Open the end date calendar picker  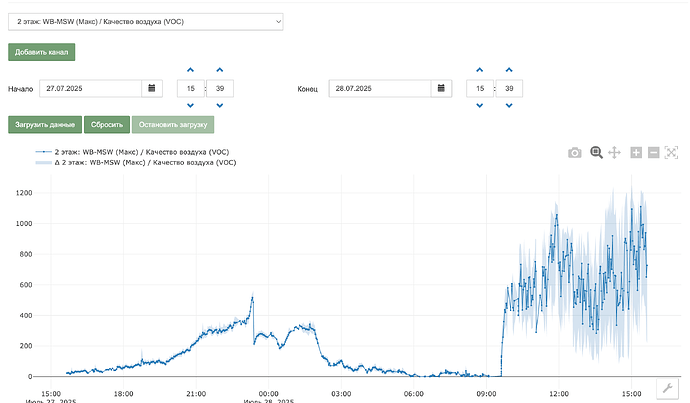pos(441,88)
